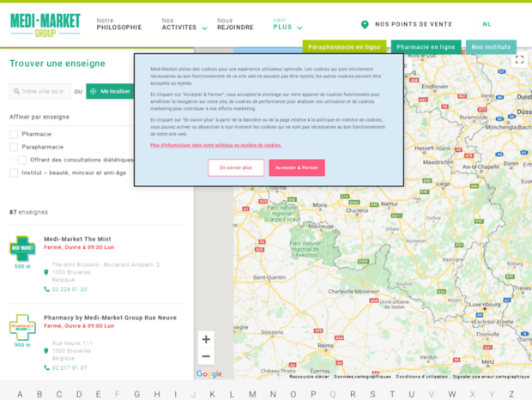
Task: Open Medi-Market The Mint store title
Action: 77,239
